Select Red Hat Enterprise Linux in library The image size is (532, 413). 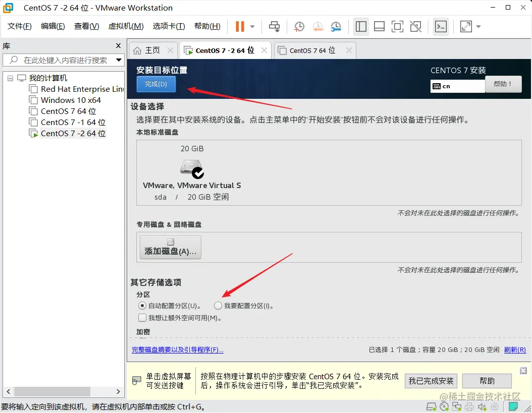click(x=82, y=89)
